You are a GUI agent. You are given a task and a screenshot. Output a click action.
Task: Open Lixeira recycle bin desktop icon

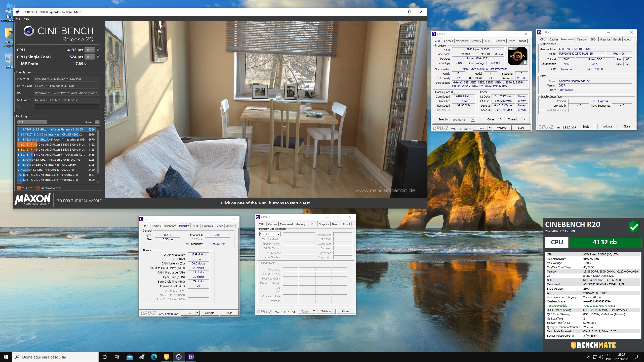coord(9,61)
